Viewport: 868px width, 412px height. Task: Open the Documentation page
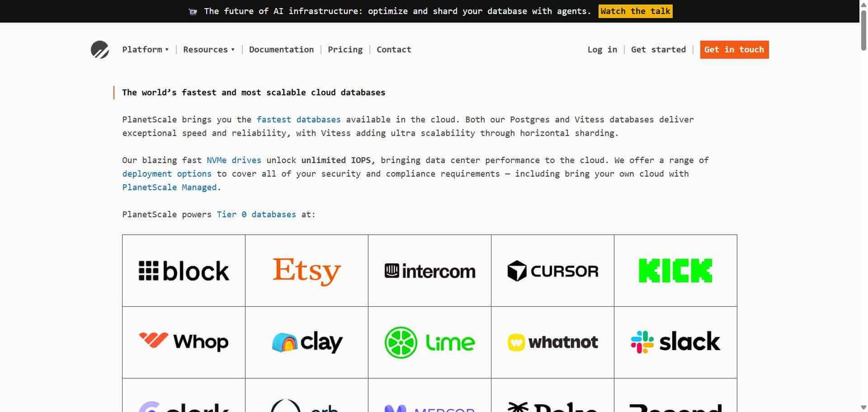281,49
